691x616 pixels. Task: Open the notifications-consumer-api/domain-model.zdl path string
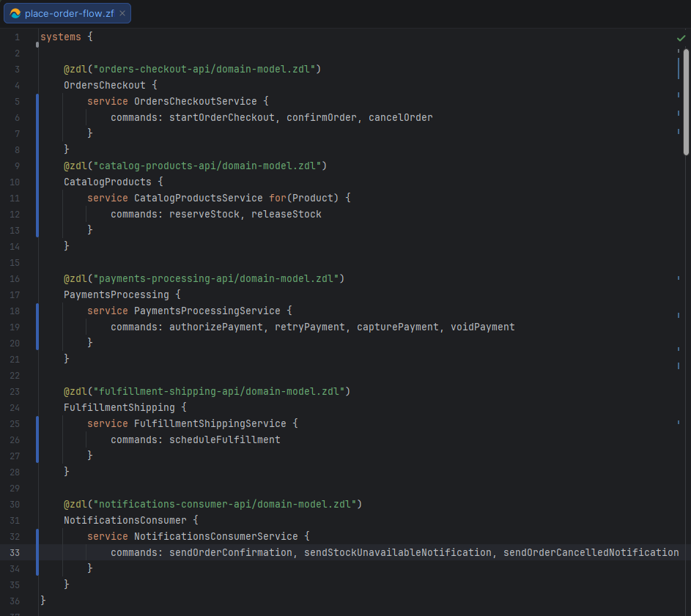tap(225, 505)
